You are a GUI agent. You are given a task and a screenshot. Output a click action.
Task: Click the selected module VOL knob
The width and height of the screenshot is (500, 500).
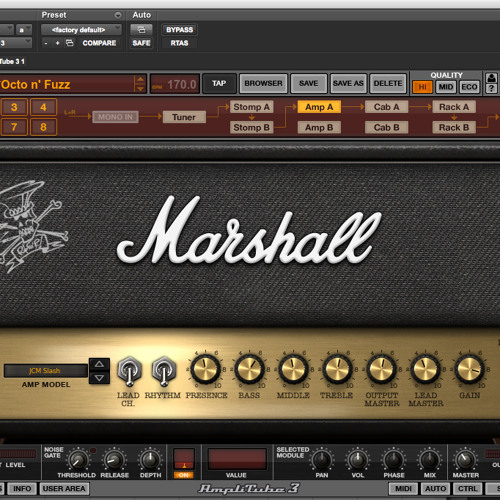[x=358, y=460]
